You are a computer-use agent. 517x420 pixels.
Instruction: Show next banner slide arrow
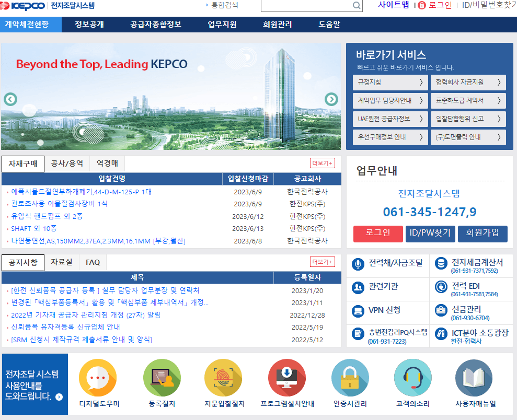tap(331, 99)
